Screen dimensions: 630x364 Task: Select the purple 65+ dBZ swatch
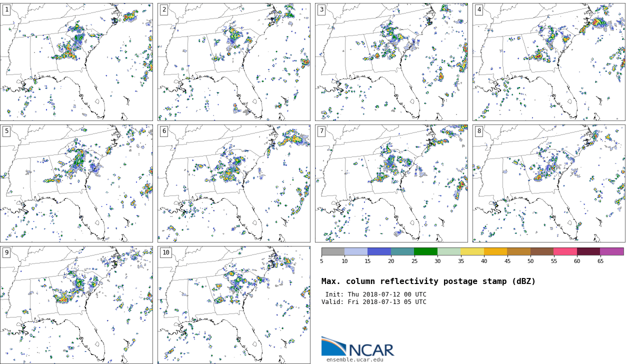tap(611, 251)
